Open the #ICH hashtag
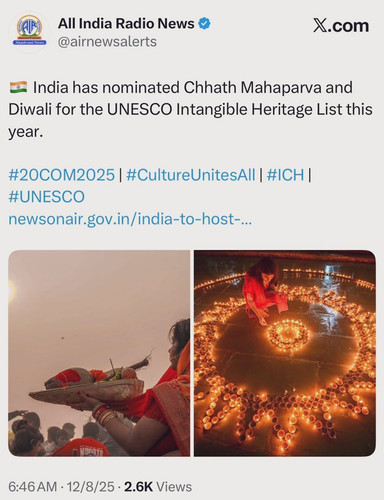The height and width of the screenshot is (500, 384). pyautogui.click(x=286, y=175)
